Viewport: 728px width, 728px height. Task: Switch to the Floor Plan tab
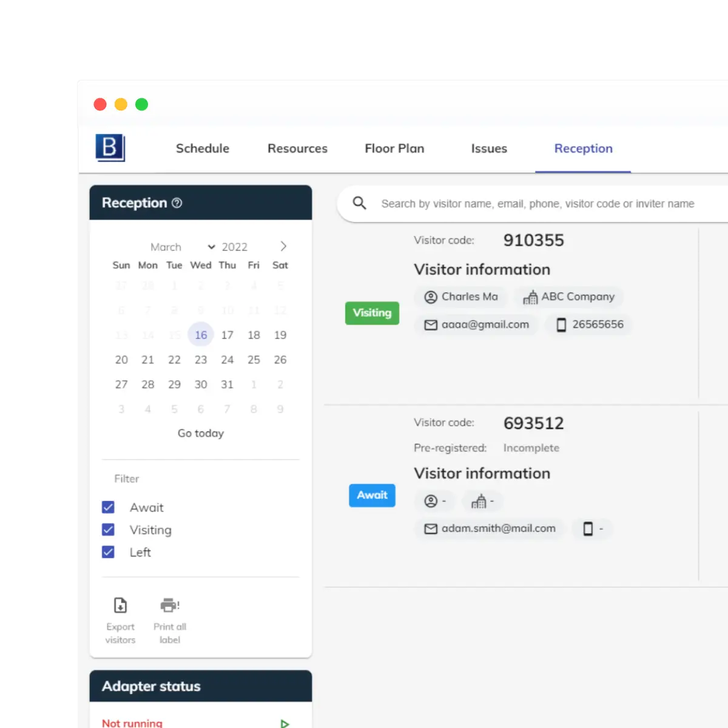click(x=394, y=148)
